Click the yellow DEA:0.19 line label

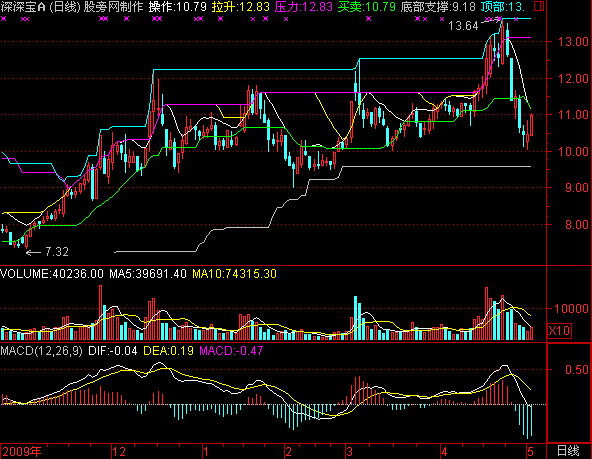coord(168,351)
